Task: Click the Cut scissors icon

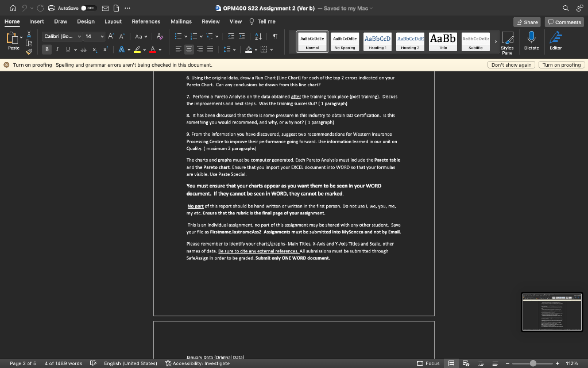Action: pos(29,34)
